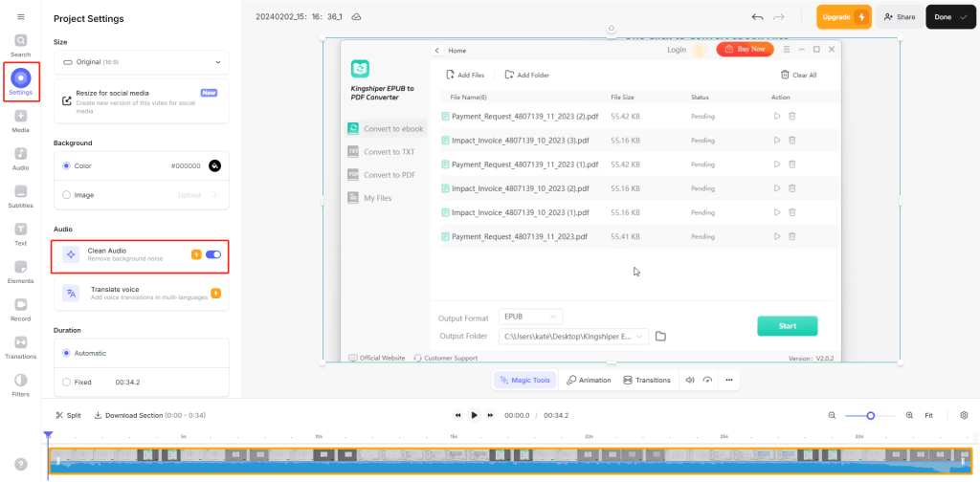Click the project title 20240202_15: 16: 36_1

(x=299, y=17)
